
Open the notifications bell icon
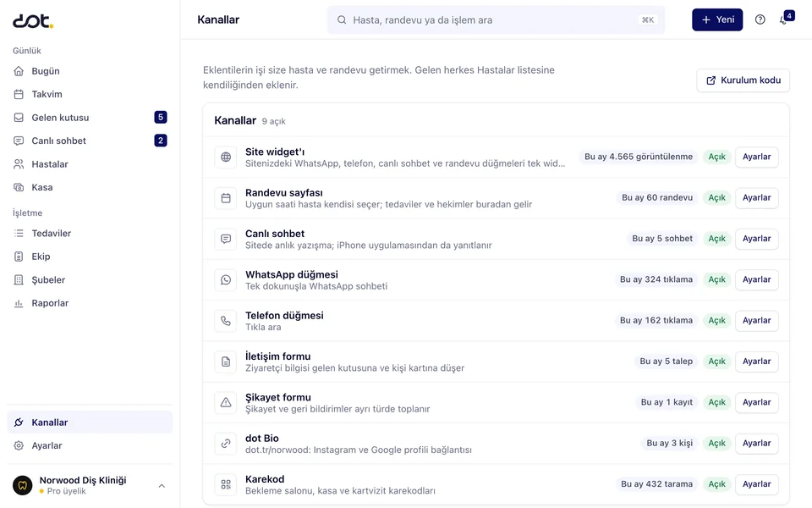tap(784, 19)
